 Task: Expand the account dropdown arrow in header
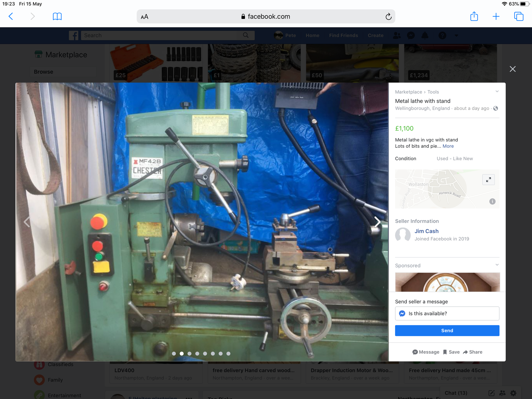click(x=456, y=35)
